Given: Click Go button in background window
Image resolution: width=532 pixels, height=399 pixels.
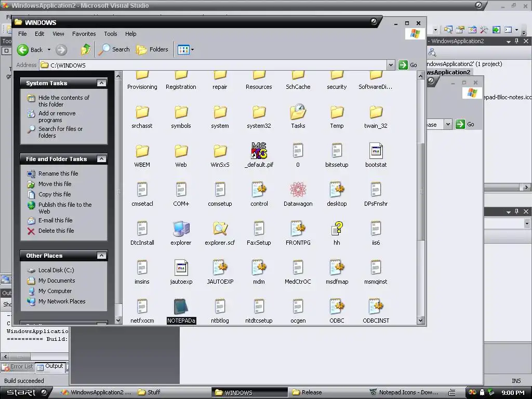Looking at the screenshot, I should click(x=465, y=124).
